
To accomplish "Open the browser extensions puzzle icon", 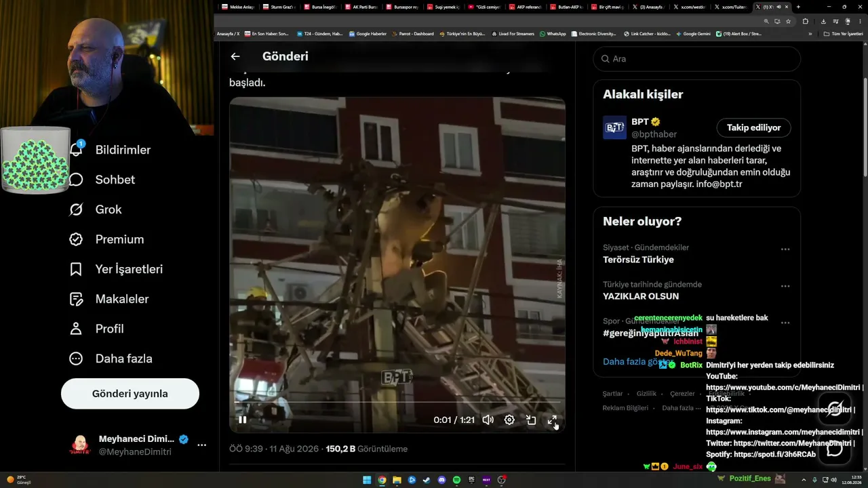I will 806,21.
